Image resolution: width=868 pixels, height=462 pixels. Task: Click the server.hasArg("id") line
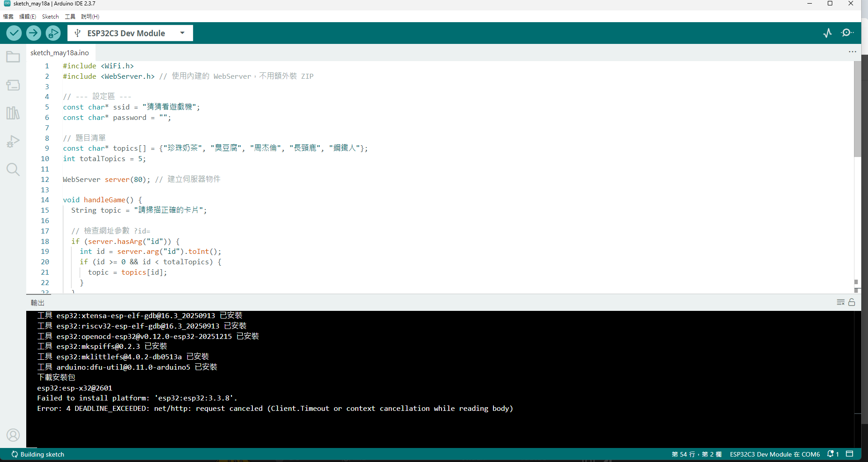tap(125, 242)
